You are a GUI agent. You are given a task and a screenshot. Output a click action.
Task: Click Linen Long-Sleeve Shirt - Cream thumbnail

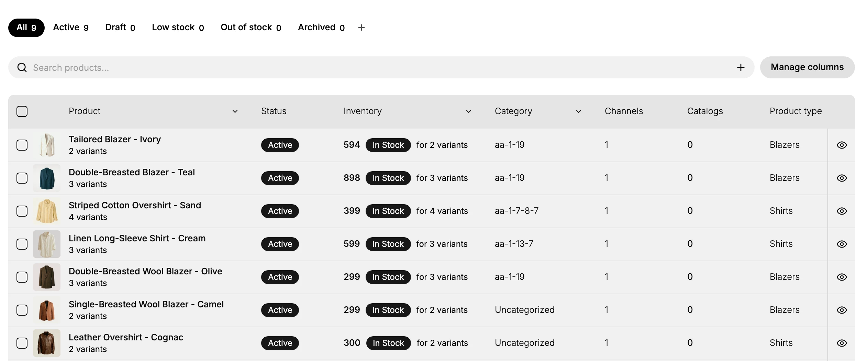(x=47, y=244)
